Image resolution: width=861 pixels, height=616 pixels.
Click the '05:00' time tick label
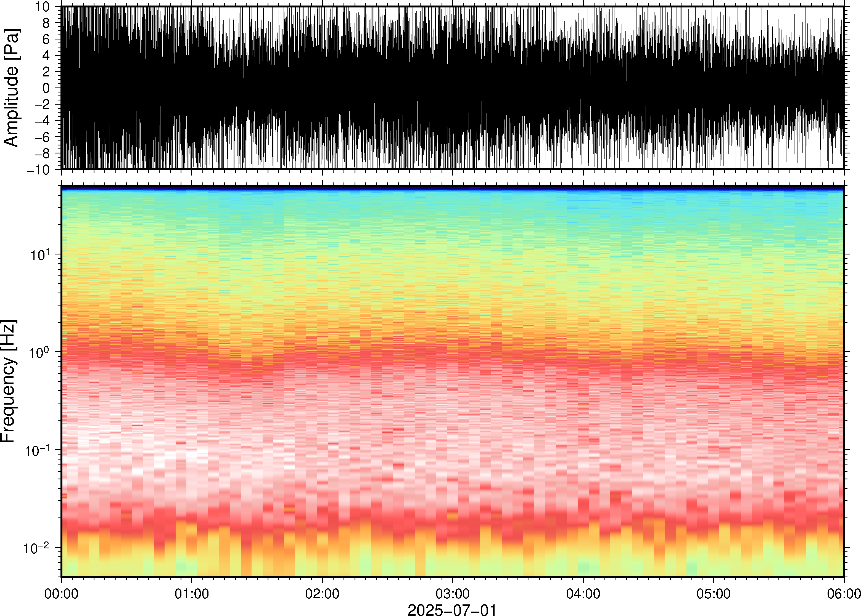tap(713, 594)
